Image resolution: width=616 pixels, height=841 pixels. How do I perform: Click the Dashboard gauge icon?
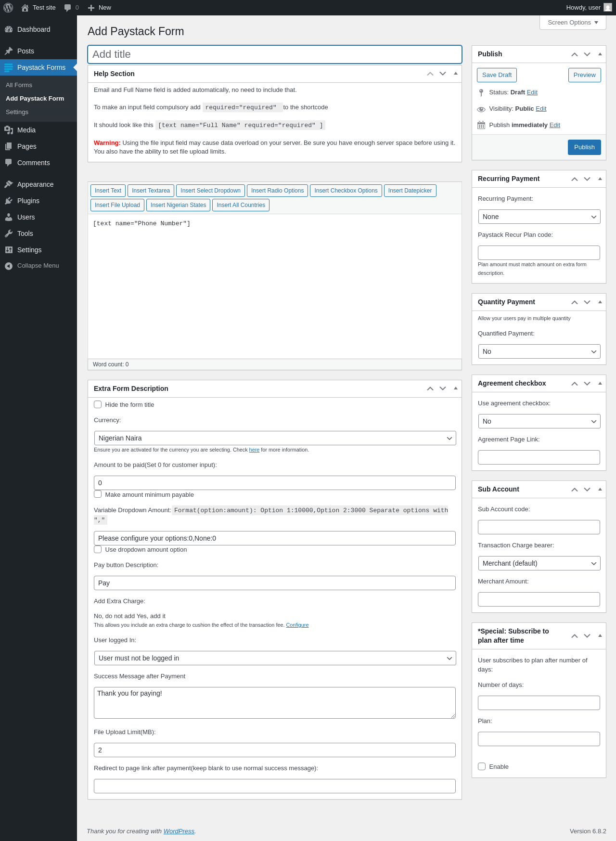9,29
